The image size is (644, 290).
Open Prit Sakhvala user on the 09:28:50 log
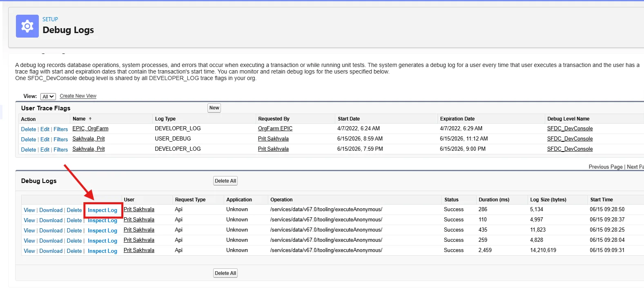click(139, 209)
